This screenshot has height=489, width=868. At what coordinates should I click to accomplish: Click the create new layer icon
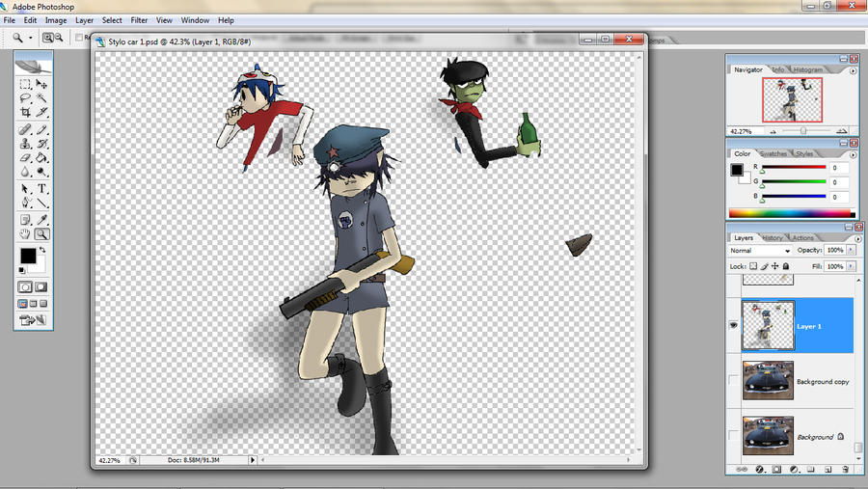tap(827, 469)
